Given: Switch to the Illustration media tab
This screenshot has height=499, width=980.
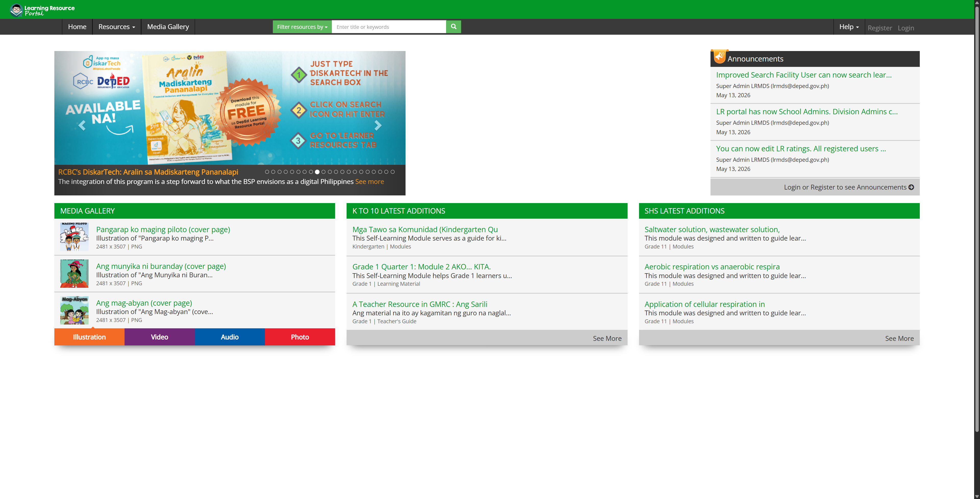Looking at the screenshot, I should (x=89, y=337).
